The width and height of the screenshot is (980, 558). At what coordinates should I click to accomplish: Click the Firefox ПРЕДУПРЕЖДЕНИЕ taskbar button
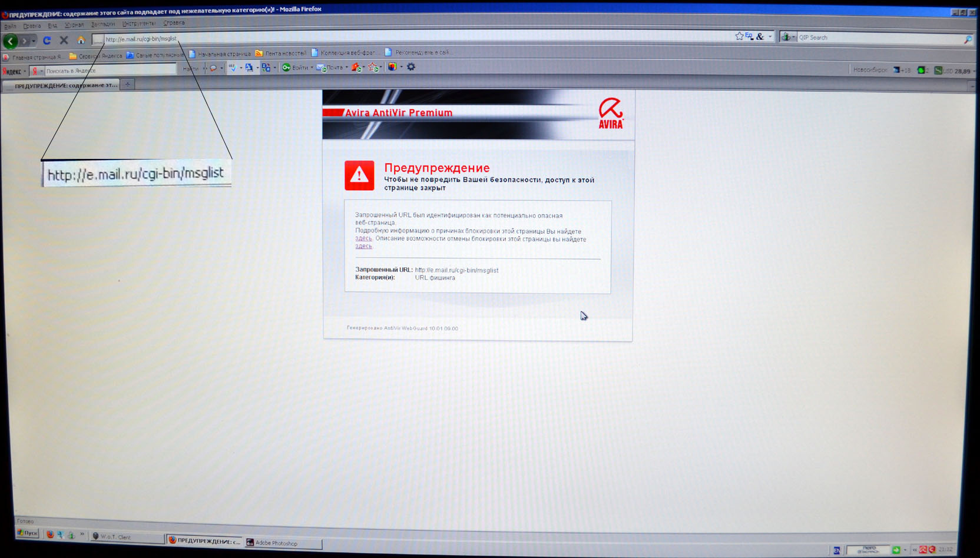click(x=204, y=540)
